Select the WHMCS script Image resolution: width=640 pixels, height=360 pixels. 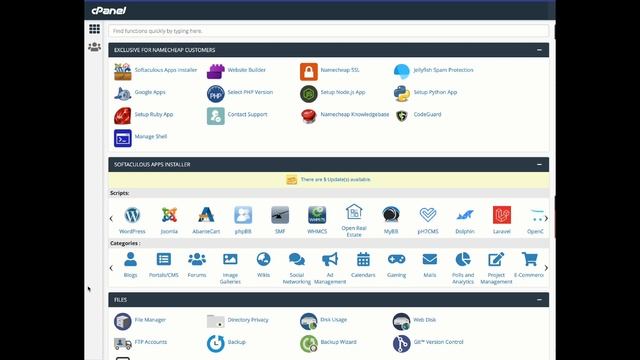pos(317,220)
